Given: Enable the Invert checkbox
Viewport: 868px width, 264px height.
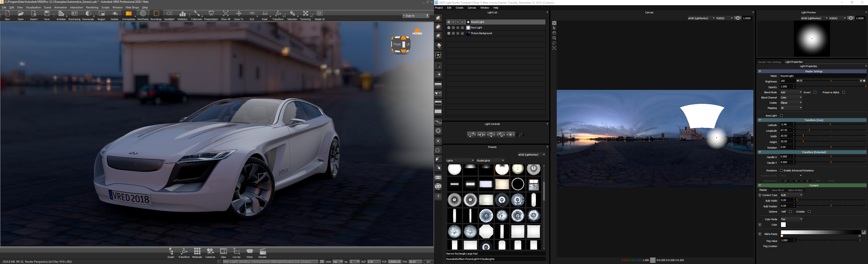Looking at the screenshot, I should (815, 92).
